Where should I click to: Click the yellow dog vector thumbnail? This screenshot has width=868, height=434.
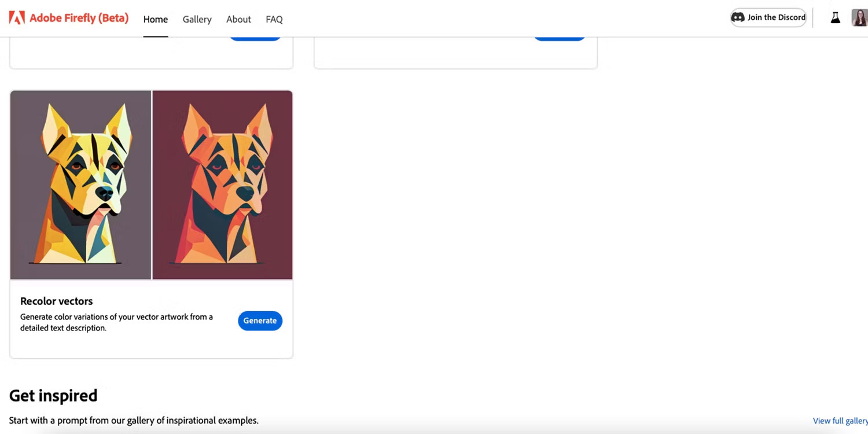click(x=80, y=185)
